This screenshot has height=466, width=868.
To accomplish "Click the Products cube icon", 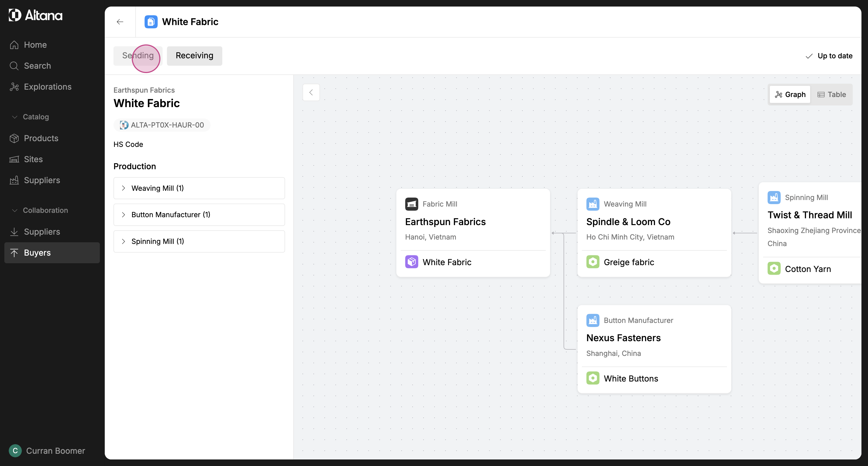I will 14,138.
